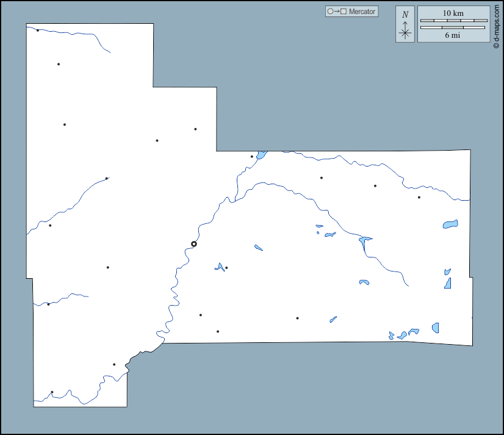Viewport: 504px width, 435px height.
Task: Click the "6 mi" scale text
Action: point(452,35)
